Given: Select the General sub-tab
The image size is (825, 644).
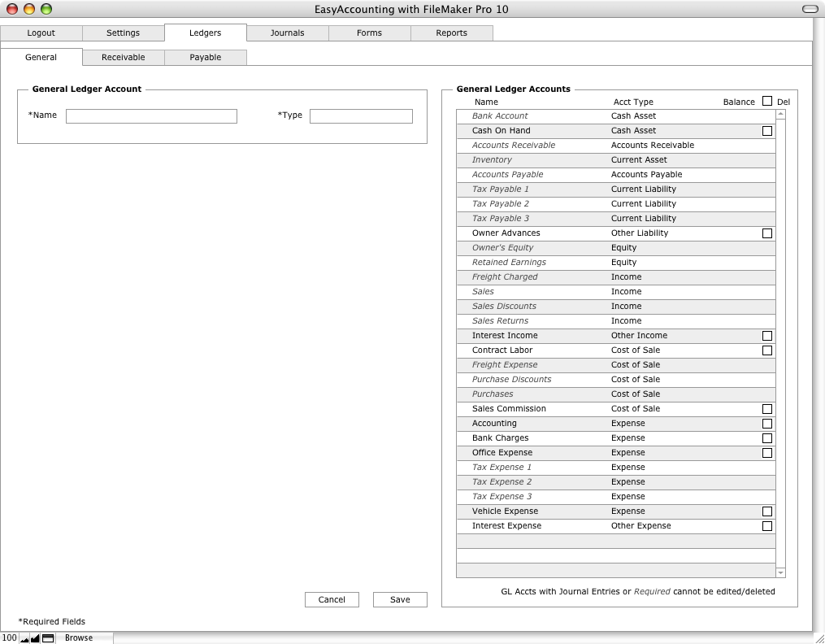Looking at the screenshot, I should [x=41, y=58].
